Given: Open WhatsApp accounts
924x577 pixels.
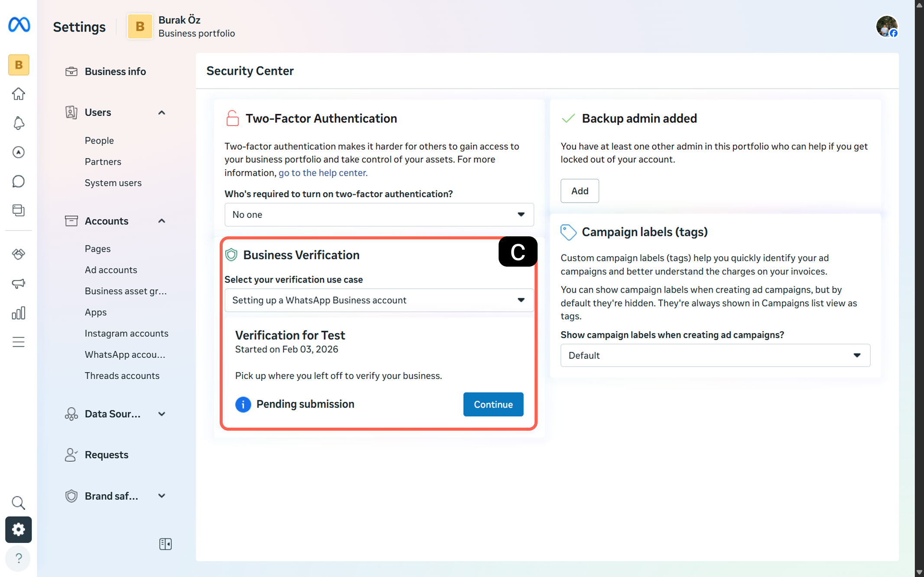Looking at the screenshot, I should coord(125,355).
